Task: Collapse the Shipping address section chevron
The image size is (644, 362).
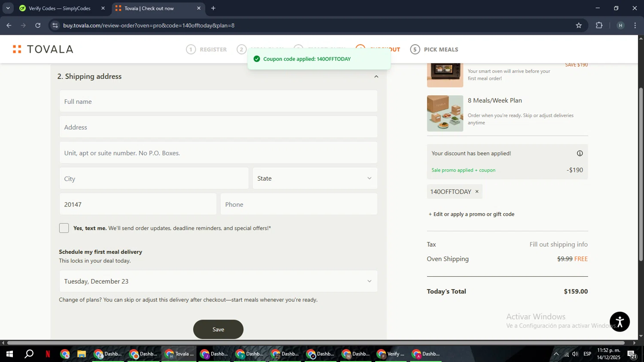Action: (x=376, y=76)
